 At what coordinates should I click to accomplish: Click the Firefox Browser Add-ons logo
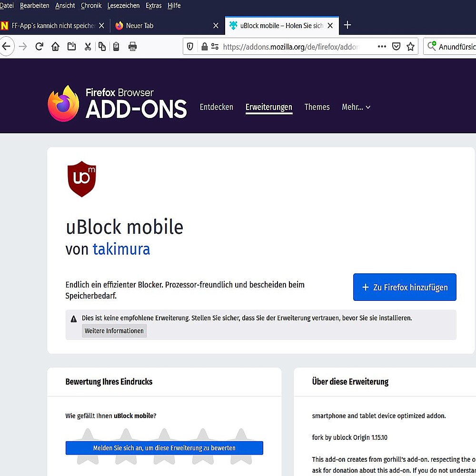(117, 103)
